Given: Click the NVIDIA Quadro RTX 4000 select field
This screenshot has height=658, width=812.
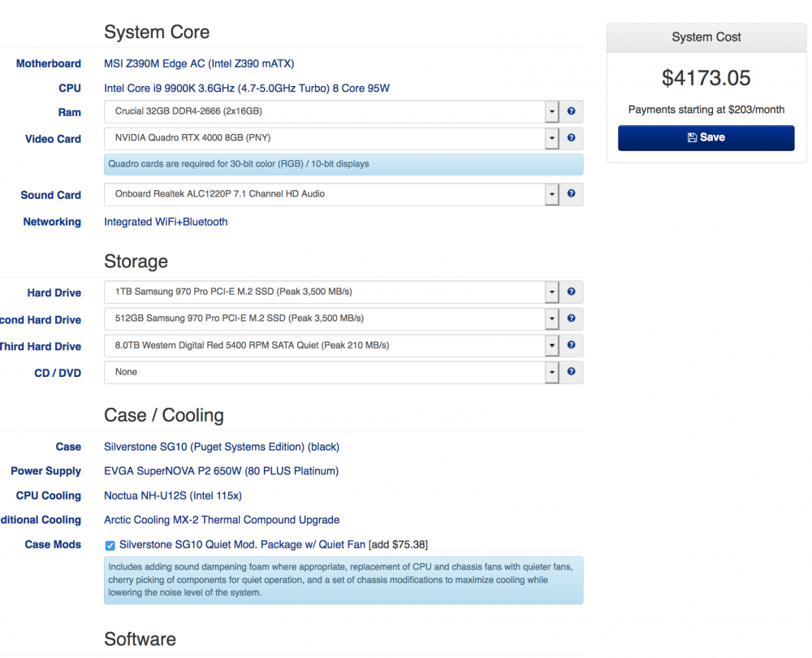Looking at the screenshot, I should (331, 138).
